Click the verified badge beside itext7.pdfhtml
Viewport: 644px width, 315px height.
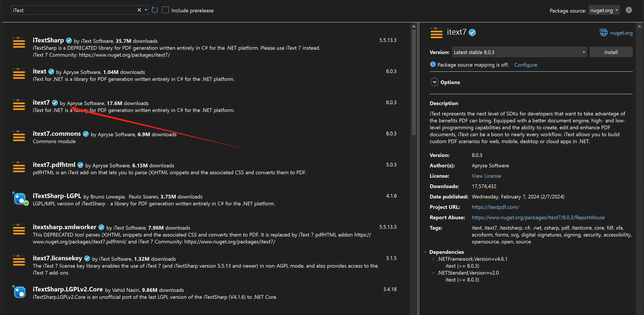(x=80, y=165)
